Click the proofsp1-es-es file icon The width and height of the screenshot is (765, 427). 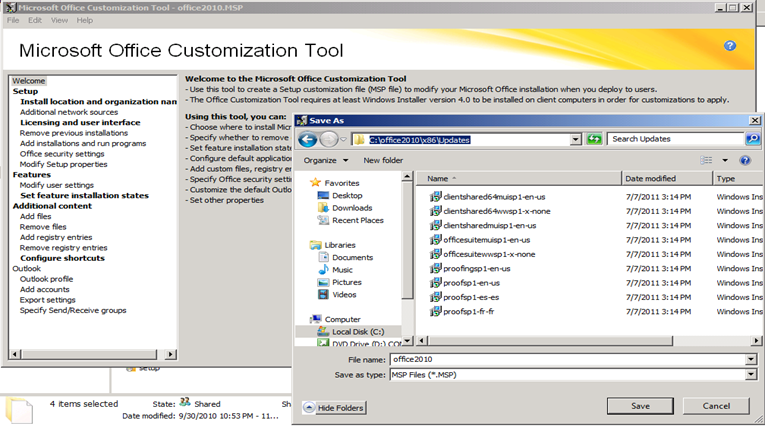[435, 297]
